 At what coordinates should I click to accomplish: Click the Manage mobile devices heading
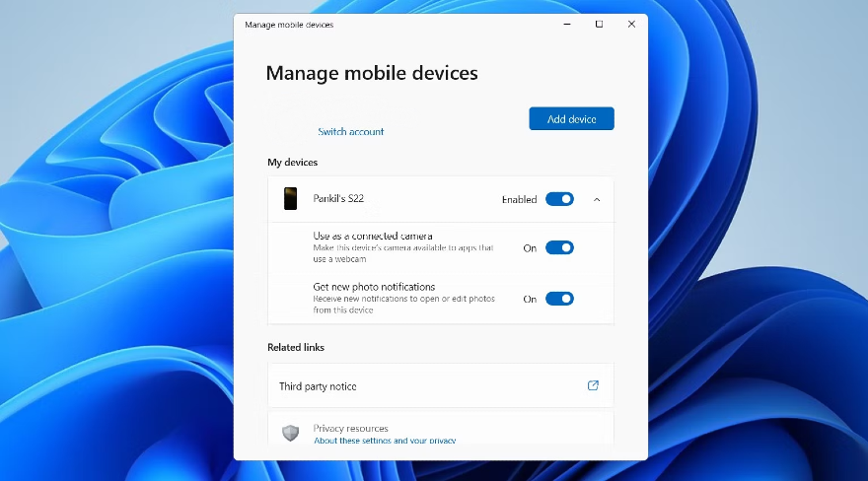372,73
